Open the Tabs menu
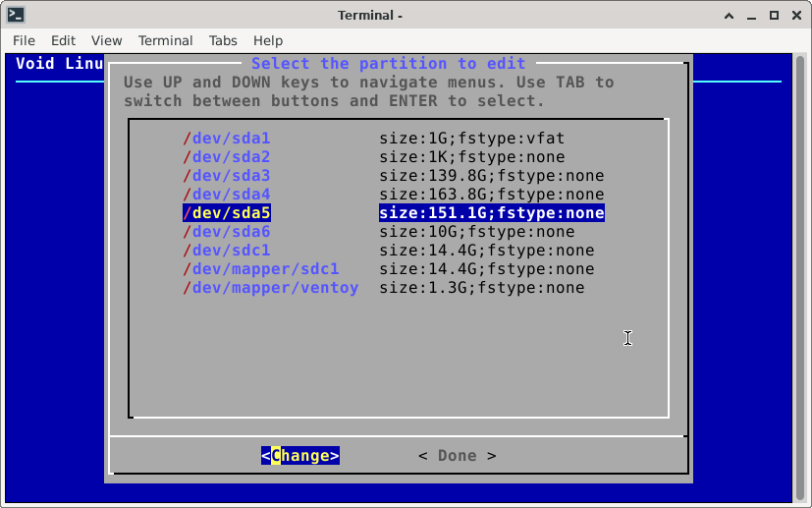Screen dimensions: 812x508 point(223,40)
